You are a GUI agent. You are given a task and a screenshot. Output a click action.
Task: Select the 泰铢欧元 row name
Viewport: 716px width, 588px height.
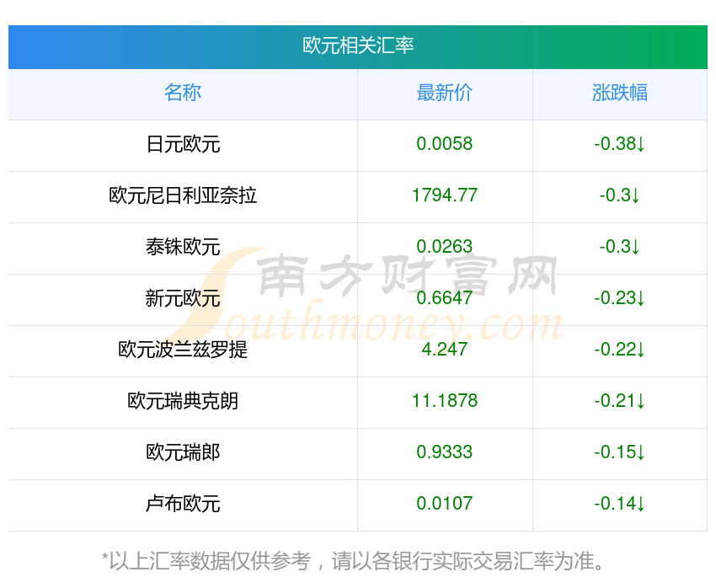[183, 247]
